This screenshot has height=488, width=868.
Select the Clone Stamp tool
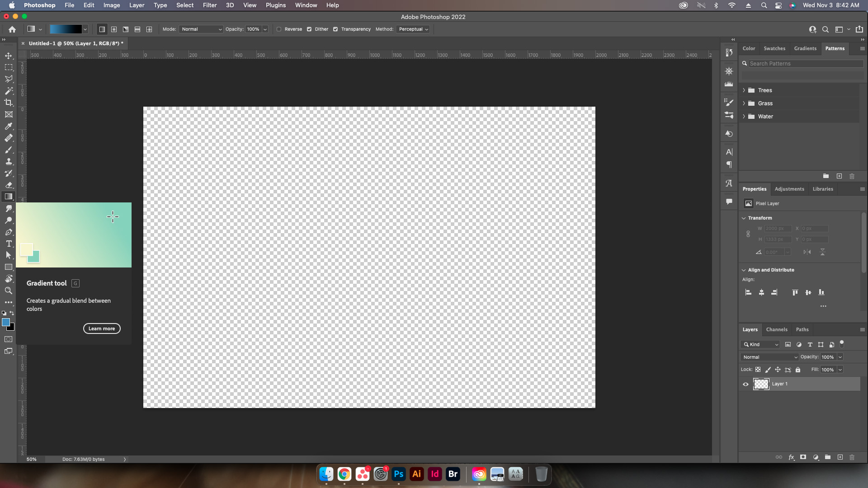tap(9, 161)
